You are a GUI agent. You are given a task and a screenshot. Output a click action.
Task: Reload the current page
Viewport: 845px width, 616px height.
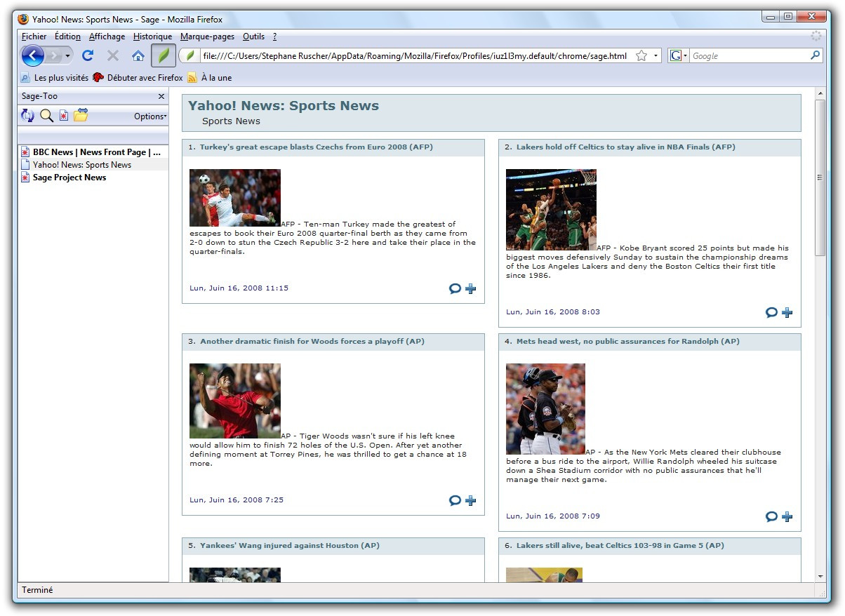click(88, 55)
